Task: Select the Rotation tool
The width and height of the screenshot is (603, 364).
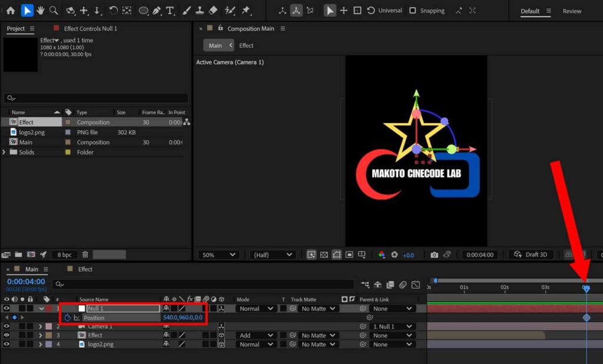Action: click(x=113, y=11)
